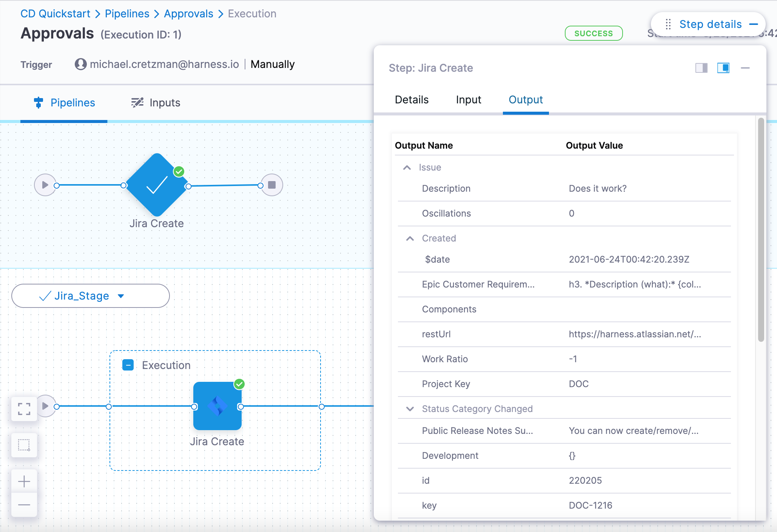Open the Jira_Stage dropdown
777x532 pixels.
click(121, 296)
